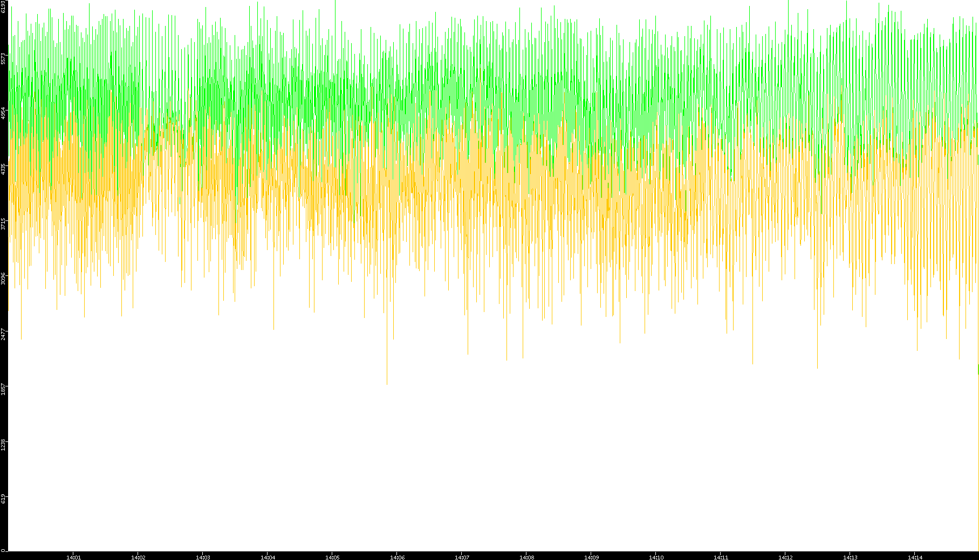Click the 14:14 time marker
This screenshot has width=979, height=560.
tap(915, 557)
